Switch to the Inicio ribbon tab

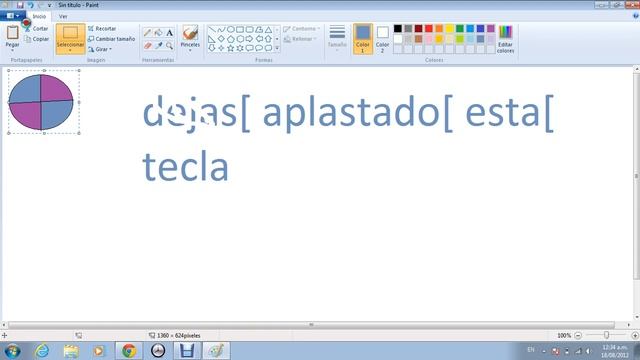click(39, 16)
